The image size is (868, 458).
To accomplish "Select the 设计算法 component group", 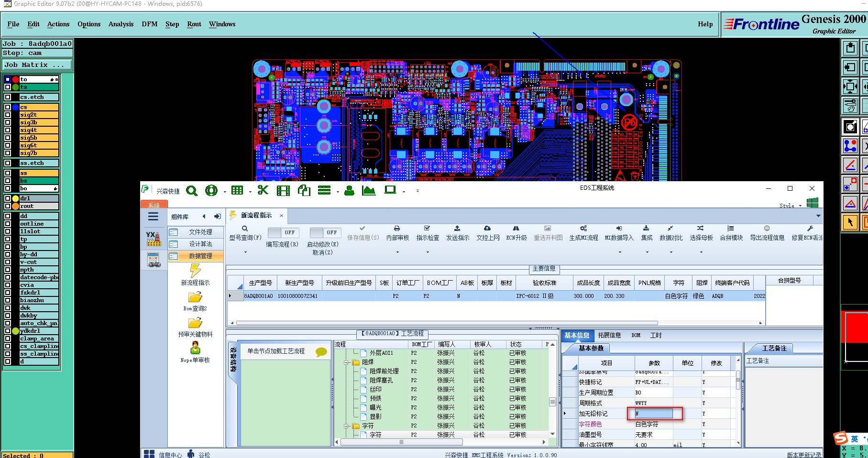I will 200,244.
